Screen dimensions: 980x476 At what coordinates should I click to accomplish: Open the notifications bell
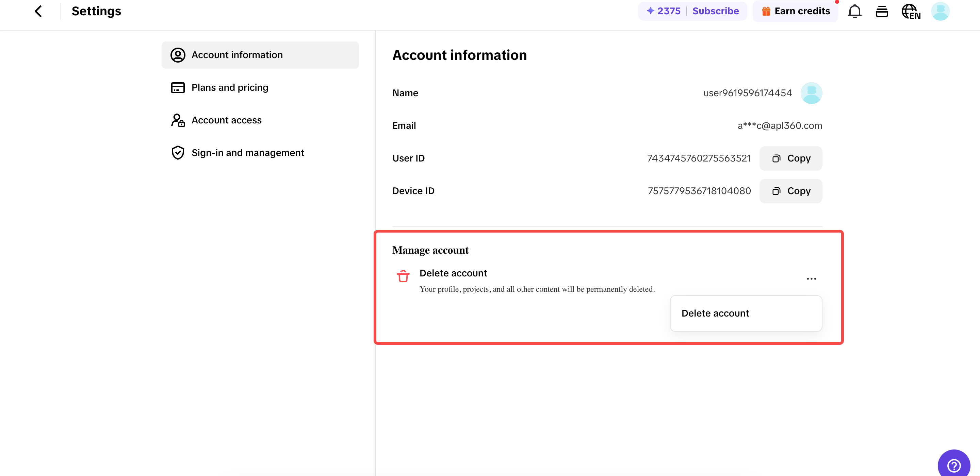pyautogui.click(x=854, y=11)
